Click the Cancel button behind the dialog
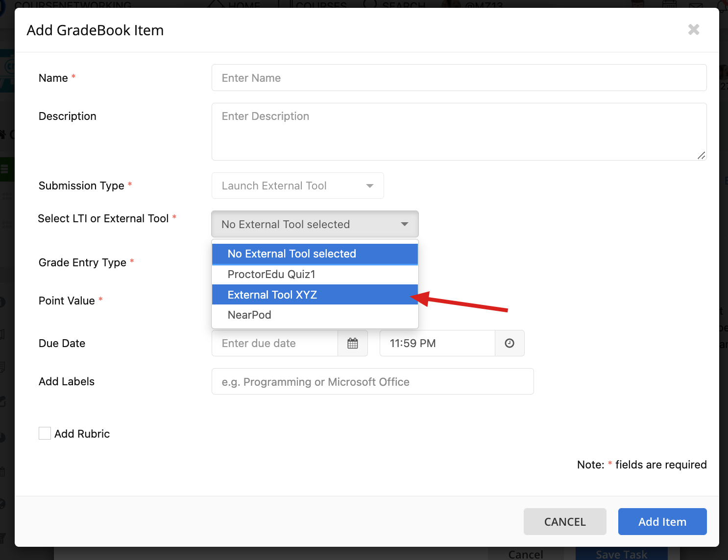This screenshot has height=560, width=728. tap(526, 554)
